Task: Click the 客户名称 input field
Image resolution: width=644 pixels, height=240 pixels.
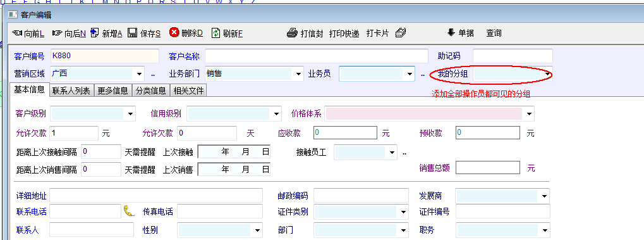Action: [316, 56]
